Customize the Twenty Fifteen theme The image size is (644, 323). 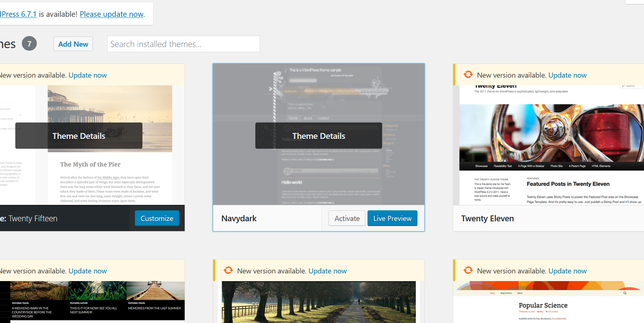coord(157,218)
